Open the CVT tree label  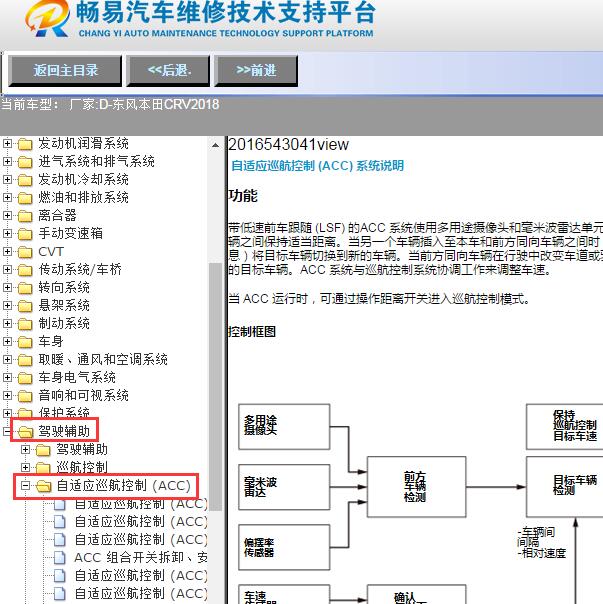pyautogui.click(x=51, y=252)
